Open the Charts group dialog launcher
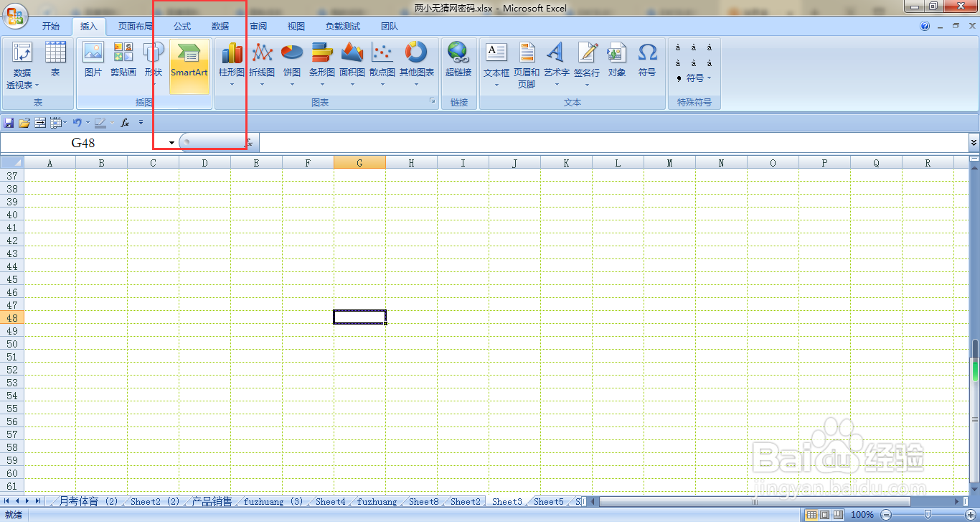The height and width of the screenshot is (522, 980). [x=433, y=102]
